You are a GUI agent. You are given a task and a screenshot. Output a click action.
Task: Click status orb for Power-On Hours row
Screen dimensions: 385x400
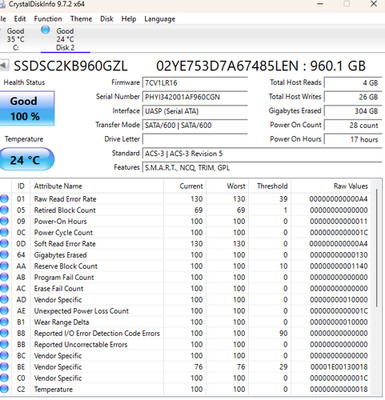pyautogui.click(x=4, y=221)
